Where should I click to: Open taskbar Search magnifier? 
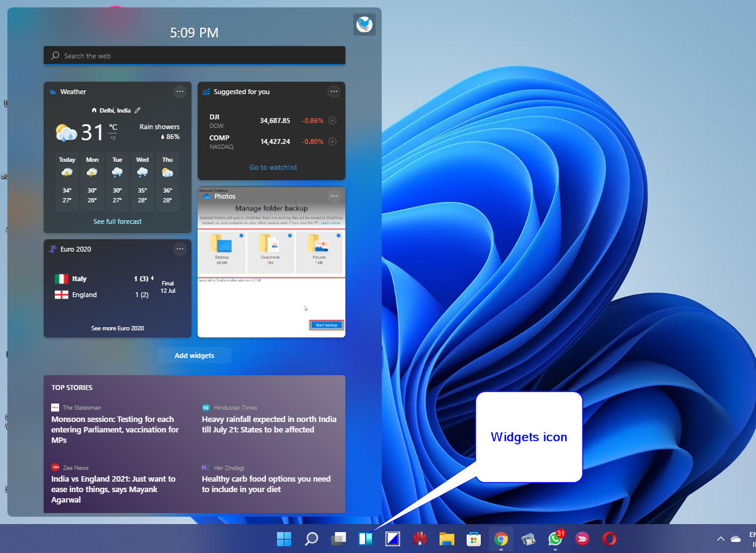[x=312, y=539]
